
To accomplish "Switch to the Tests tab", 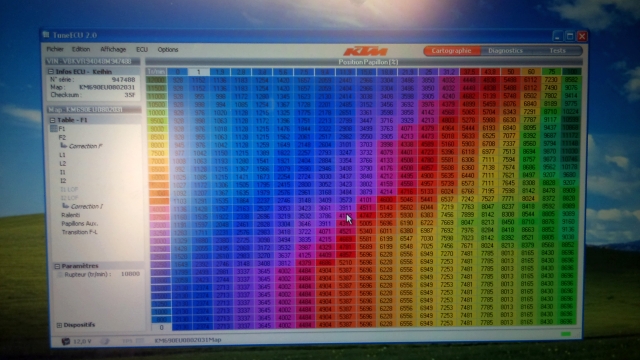I will pos(557,51).
